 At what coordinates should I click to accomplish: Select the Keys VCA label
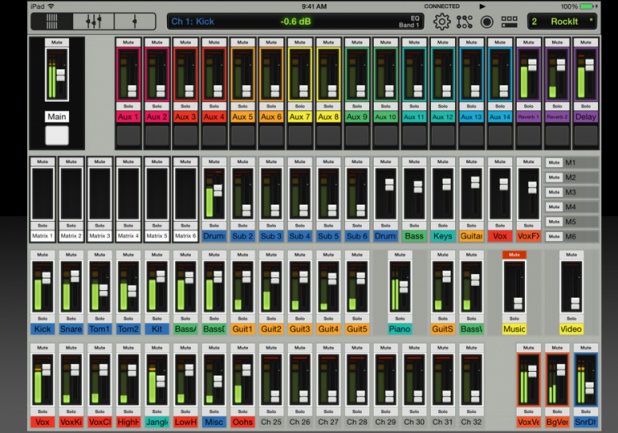point(443,236)
